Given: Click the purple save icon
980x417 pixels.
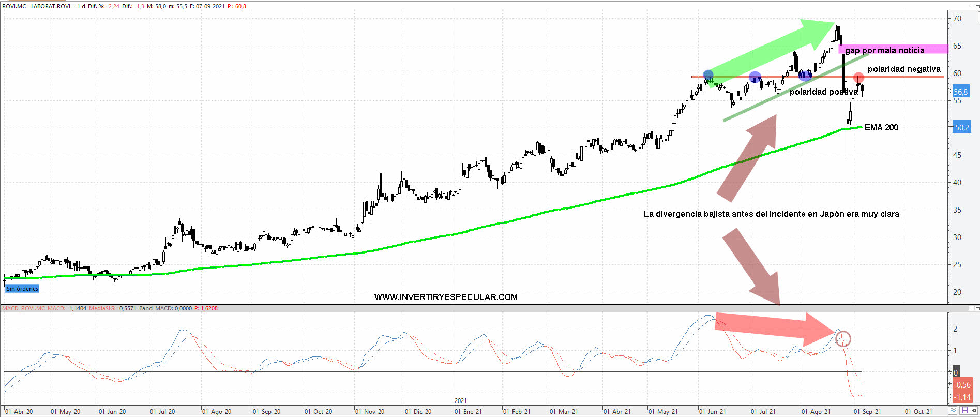Looking at the screenshot, I should tap(964, 411).
